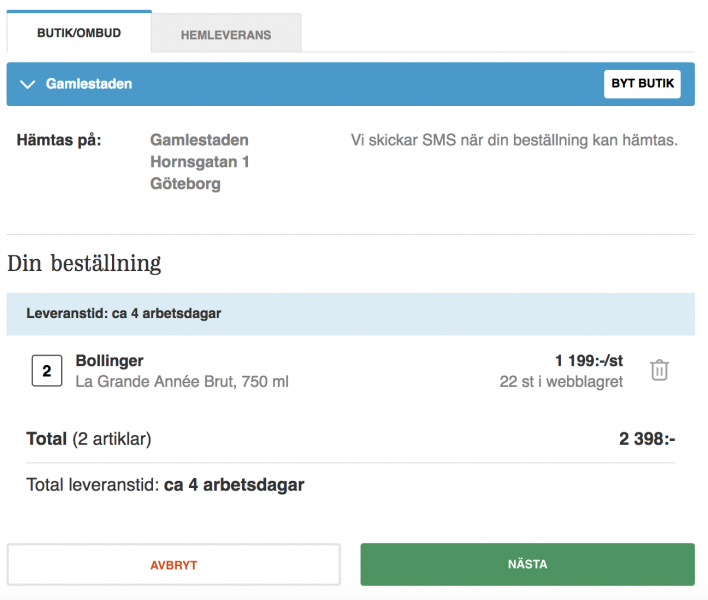Click the Gamlestaden header bar title
The width and height of the screenshot is (708, 600).
(89, 84)
